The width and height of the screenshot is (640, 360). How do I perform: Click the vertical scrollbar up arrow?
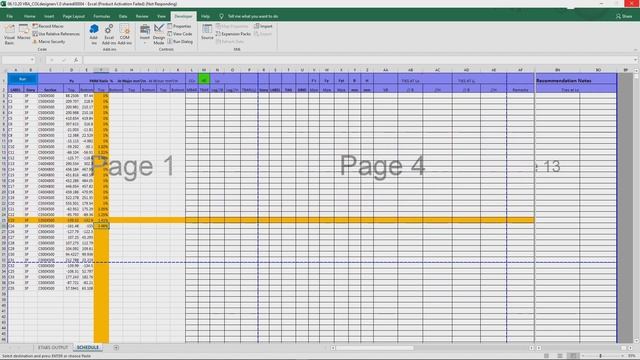[x=636, y=71]
